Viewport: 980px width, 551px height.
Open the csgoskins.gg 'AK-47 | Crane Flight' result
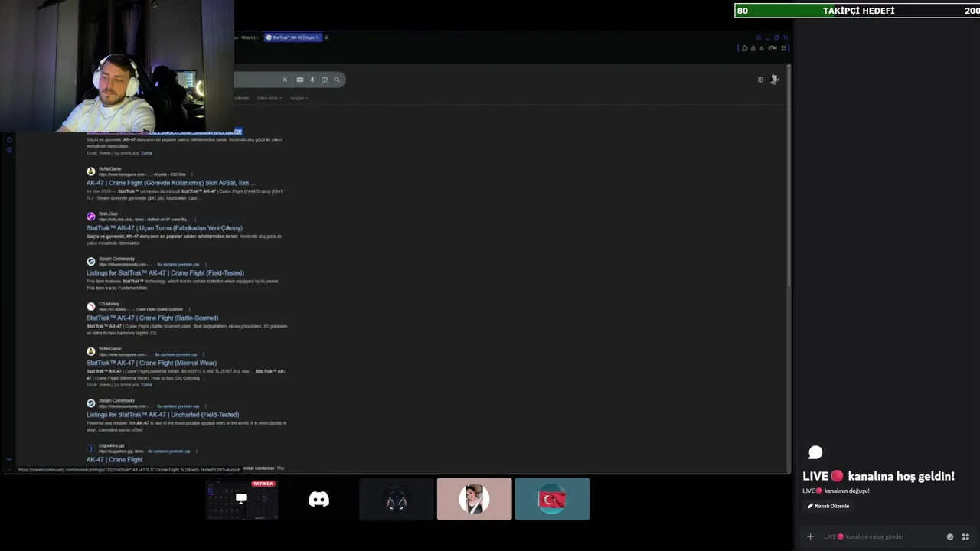click(x=115, y=459)
